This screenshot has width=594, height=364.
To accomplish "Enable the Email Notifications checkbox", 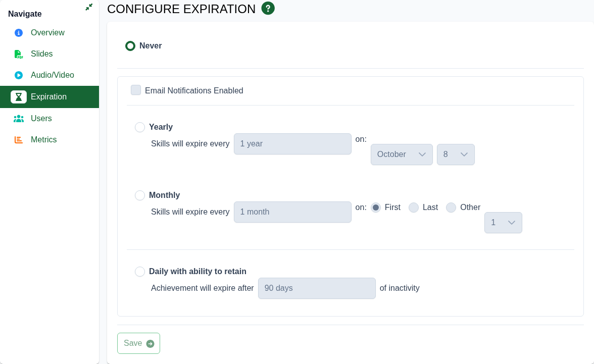I will pyautogui.click(x=136, y=90).
